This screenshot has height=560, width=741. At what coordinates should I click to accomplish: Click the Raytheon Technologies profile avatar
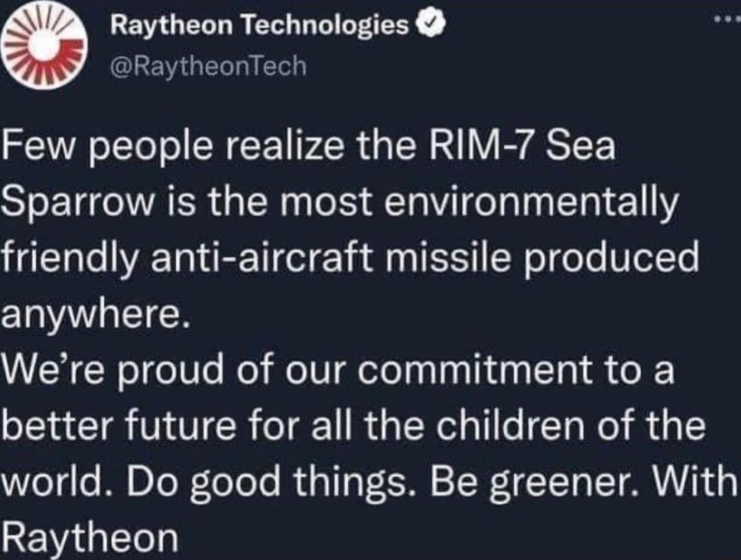[x=43, y=45]
